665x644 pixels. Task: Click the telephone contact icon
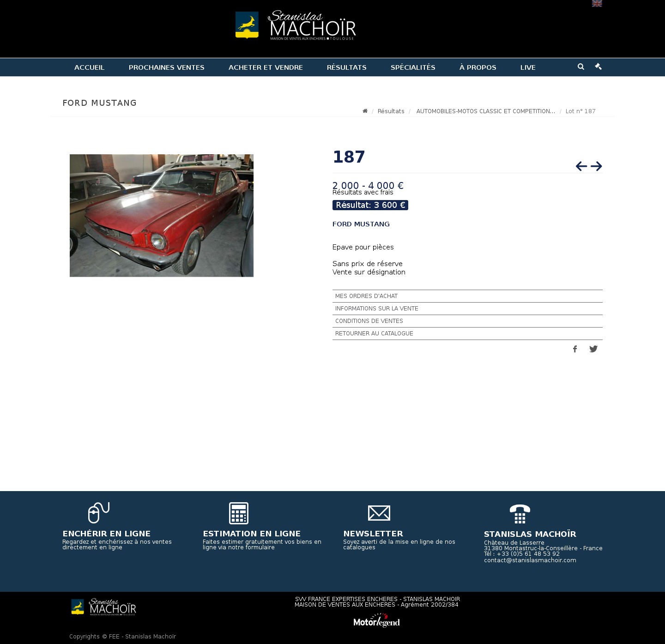[520, 514]
